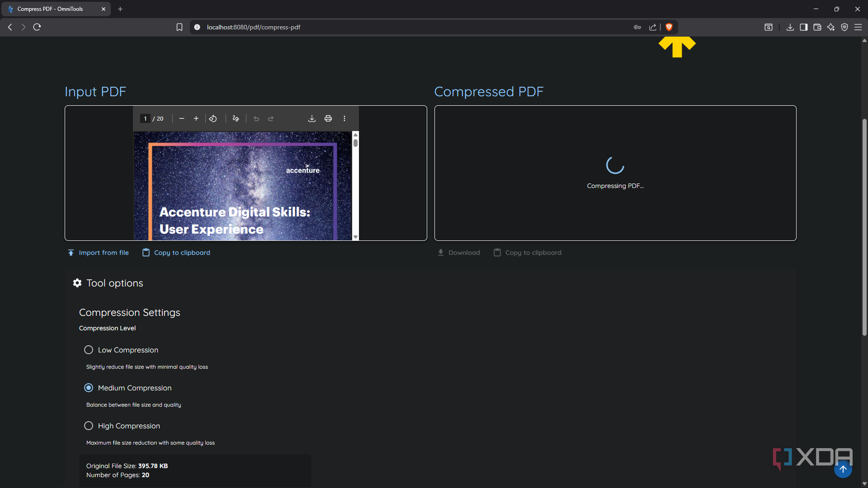Image resolution: width=868 pixels, height=488 pixels.
Task: Open the password key icon in the address bar
Action: point(637,27)
